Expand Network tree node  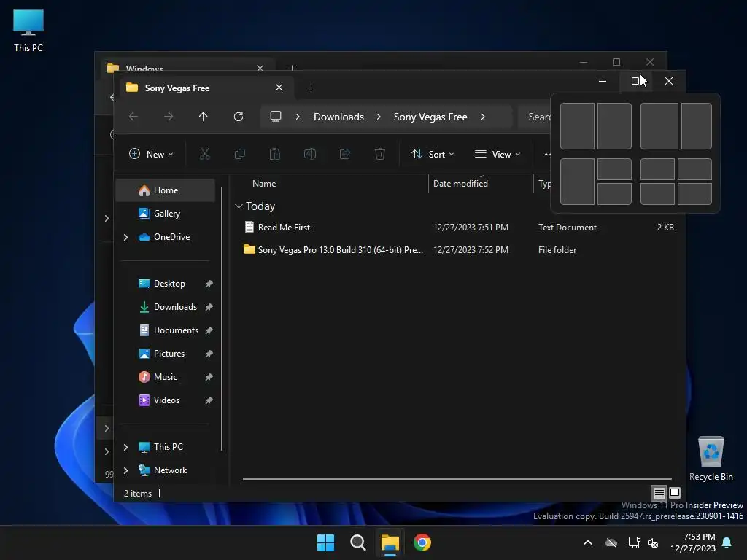(125, 470)
